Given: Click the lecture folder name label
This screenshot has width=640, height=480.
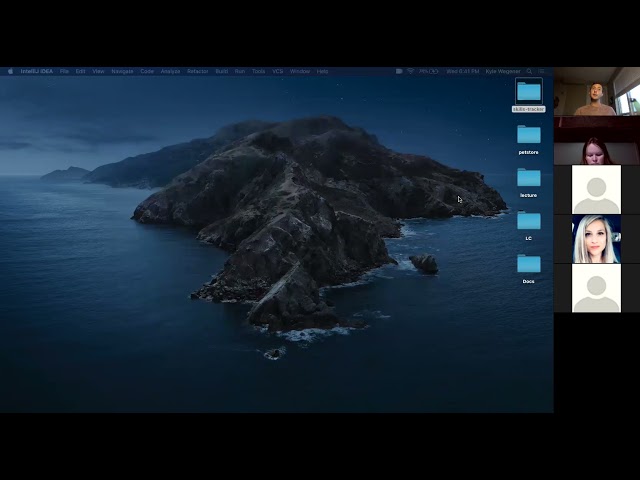Looking at the screenshot, I should 529,196.
